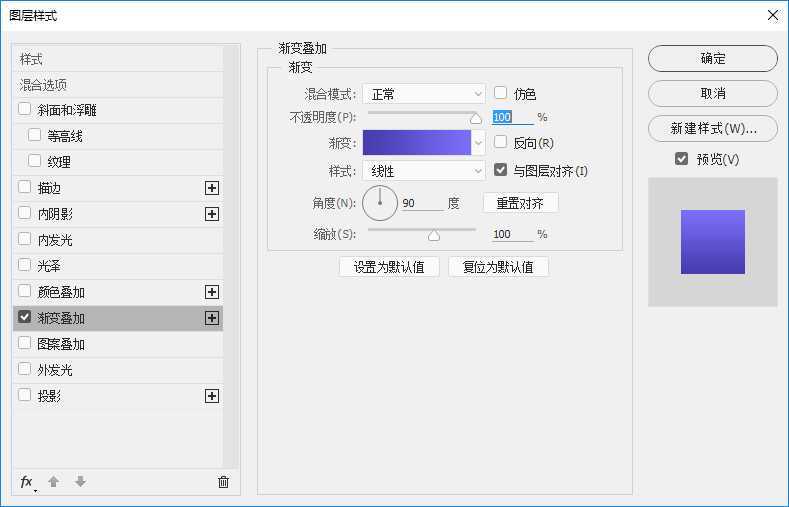Open gradient preset picker arrow
The height and width of the screenshot is (507, 789).
click(x=479, y=143)
